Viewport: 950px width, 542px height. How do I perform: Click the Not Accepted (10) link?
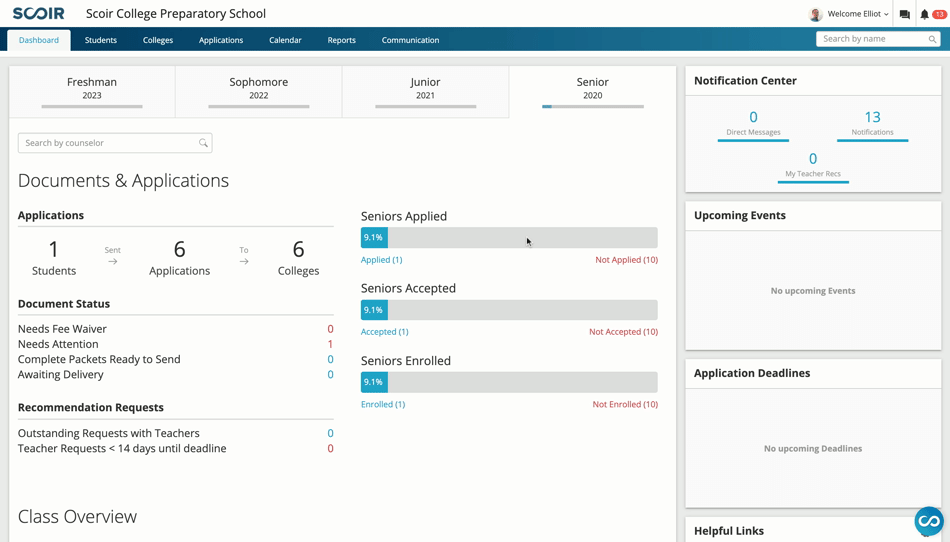click(623, 332)
